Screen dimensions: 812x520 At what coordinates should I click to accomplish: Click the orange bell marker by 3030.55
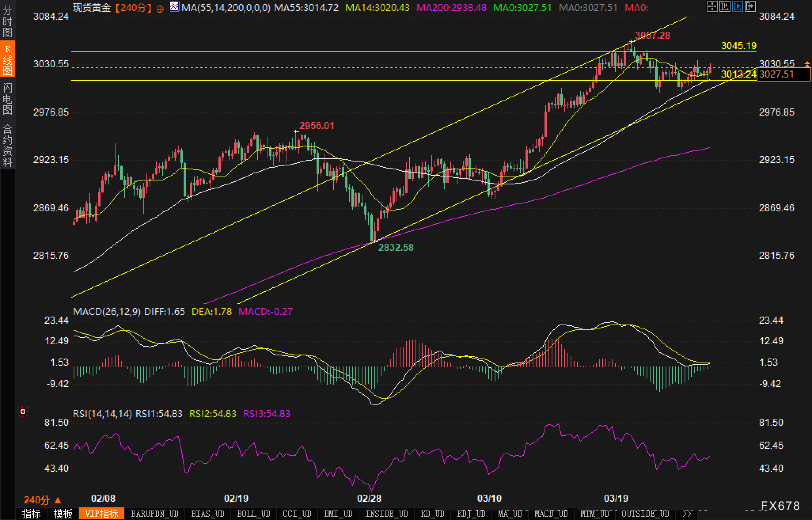[807, 64]
